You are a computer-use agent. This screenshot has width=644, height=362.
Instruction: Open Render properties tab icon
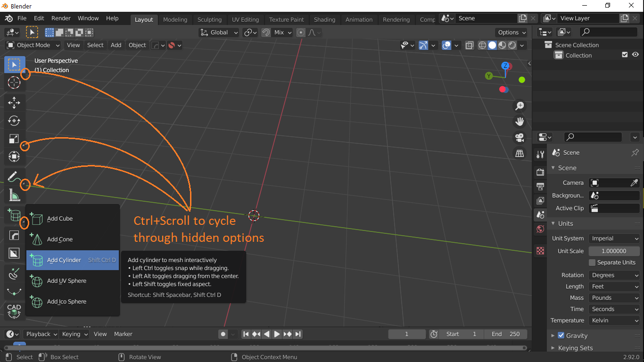[540, 172]
